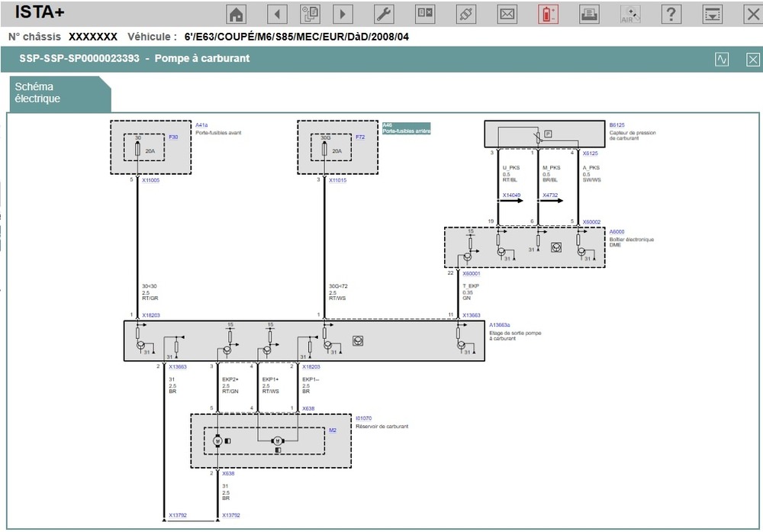
Task: Open sensor link B6125
Action: click(x=617, y=125)
